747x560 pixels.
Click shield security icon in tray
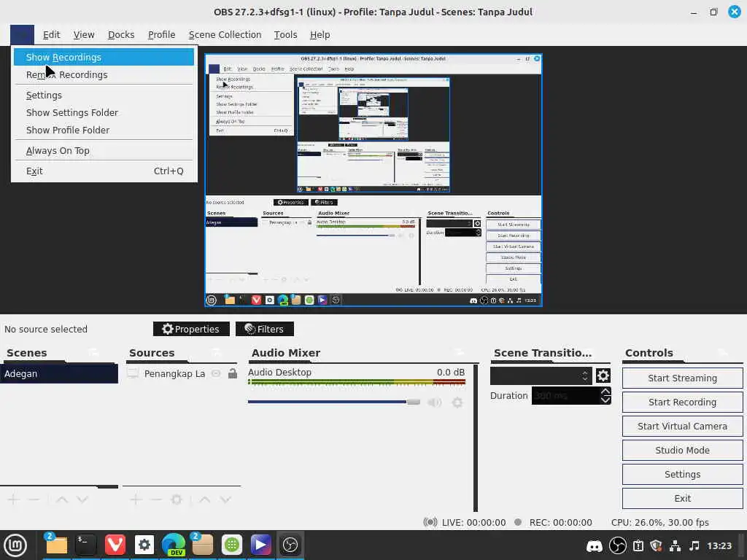click(657, 545)
